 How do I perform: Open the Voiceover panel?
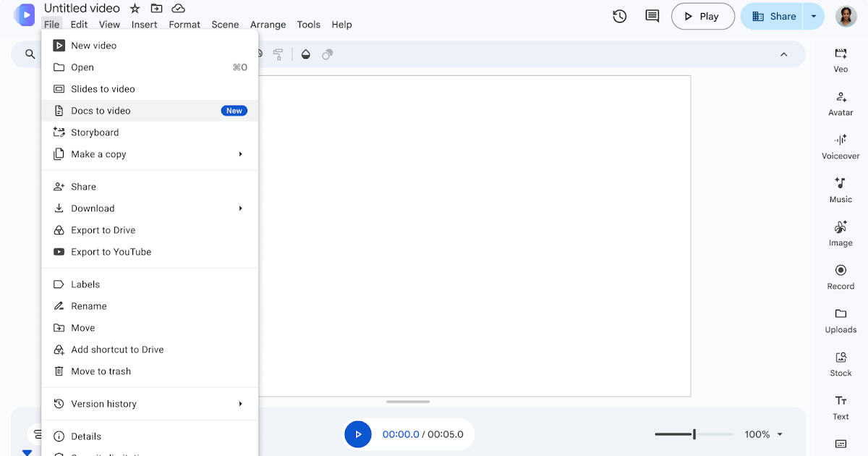[841, 147]
